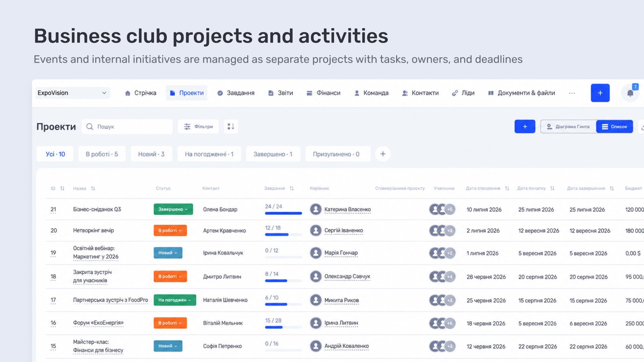Open Завершено status dropdown for project 21

point(173,209)
